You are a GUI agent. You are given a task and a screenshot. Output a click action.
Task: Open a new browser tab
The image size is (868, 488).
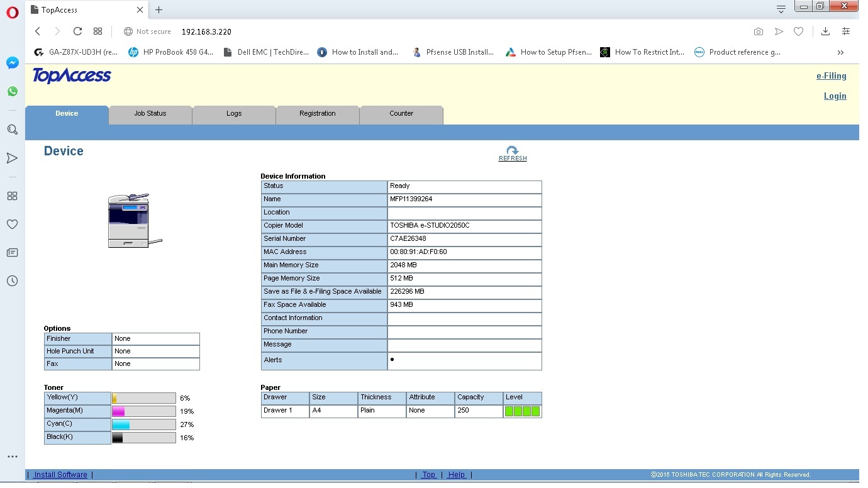click(x=159, y=9)
